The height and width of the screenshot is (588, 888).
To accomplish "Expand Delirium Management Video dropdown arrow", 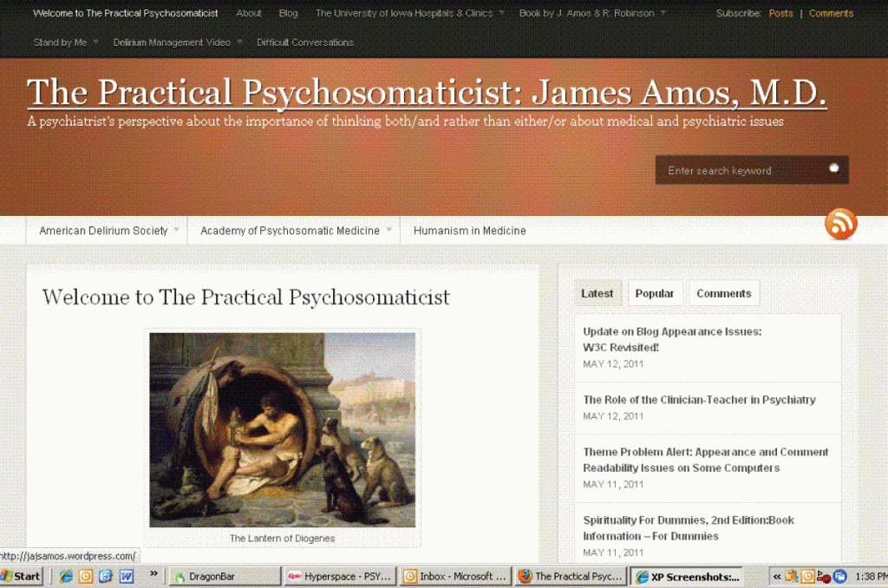I will tap(239, 42).
